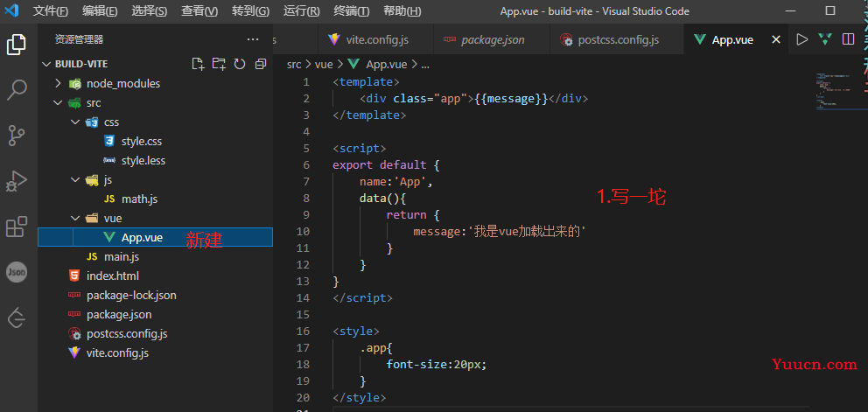Open the Source Control view
868x412 pixels.
[17, 136]
